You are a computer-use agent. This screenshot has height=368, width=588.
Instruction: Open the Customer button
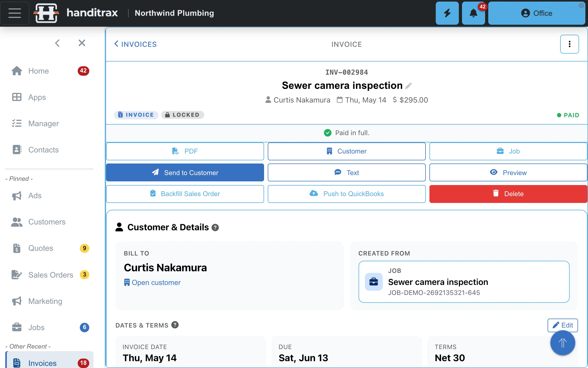[346, 151]
